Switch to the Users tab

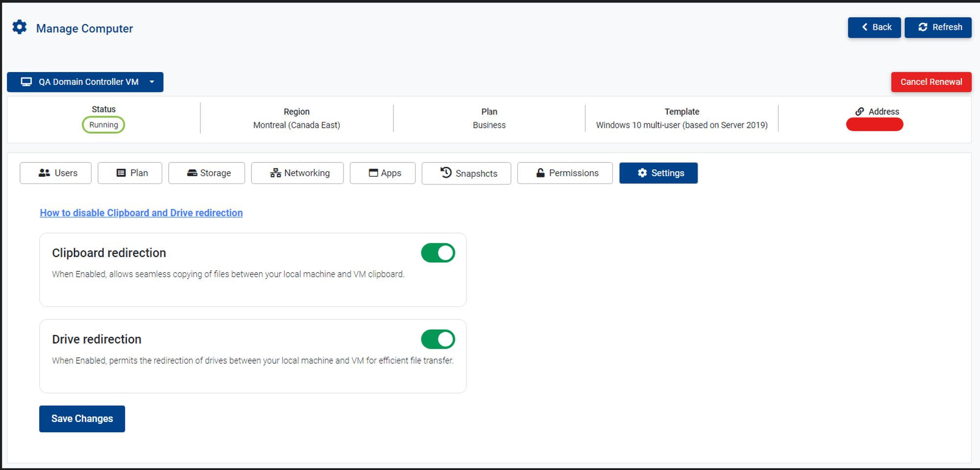click(x=55, y=173)
